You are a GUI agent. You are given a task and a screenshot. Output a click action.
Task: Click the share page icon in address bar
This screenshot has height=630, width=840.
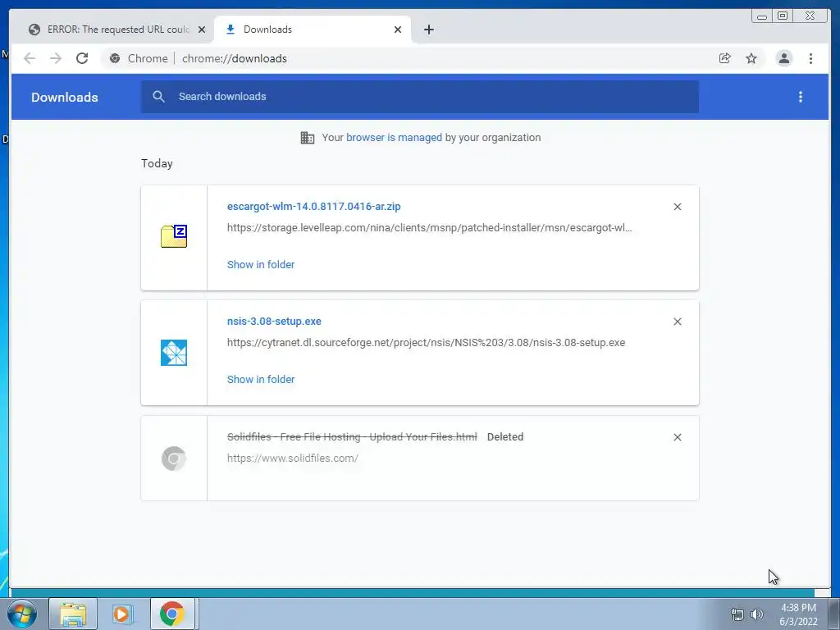[725, 58]
